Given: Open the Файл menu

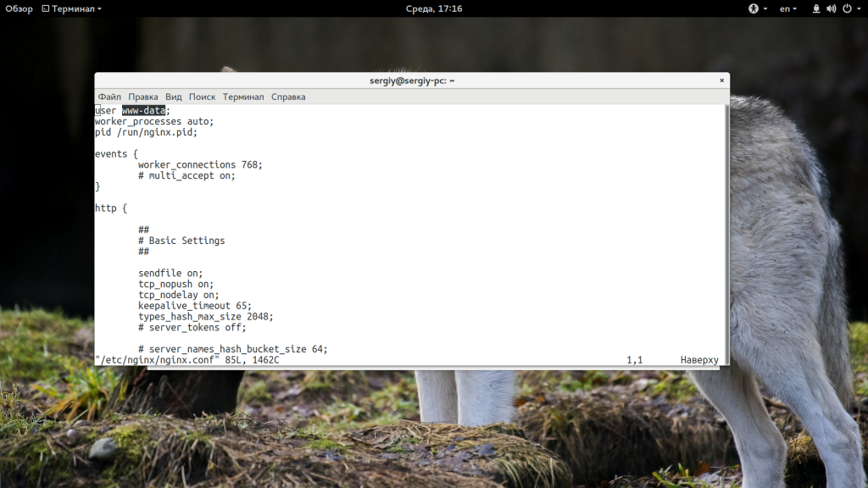Looking at the screenshot, I should [109, 97].
